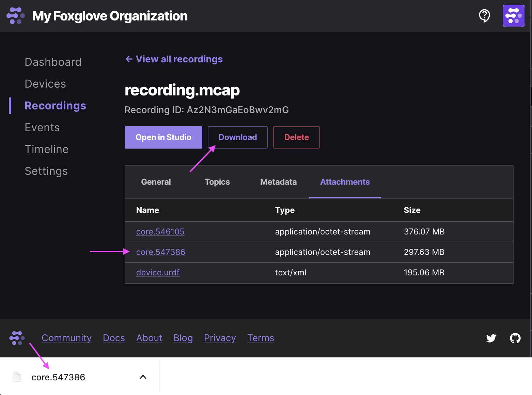This screenshot has width=532, height=395.
Task: Click the Foxglove logo in the header
Action: point(15,16)
